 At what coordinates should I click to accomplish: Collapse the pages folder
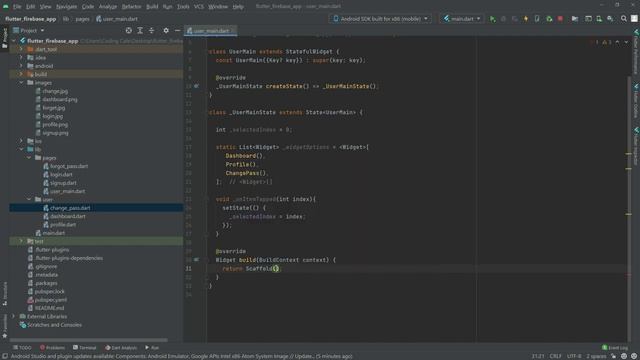29,158
